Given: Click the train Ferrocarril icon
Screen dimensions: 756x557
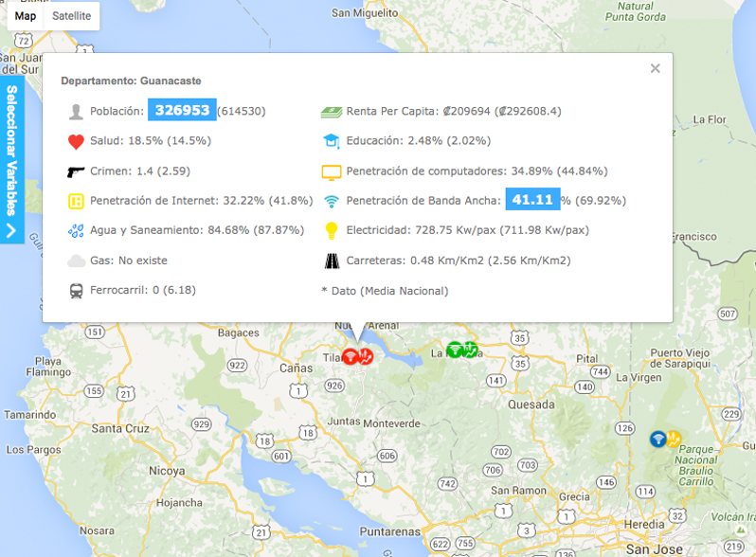Looking at the screenshot, I should [77, 291].
